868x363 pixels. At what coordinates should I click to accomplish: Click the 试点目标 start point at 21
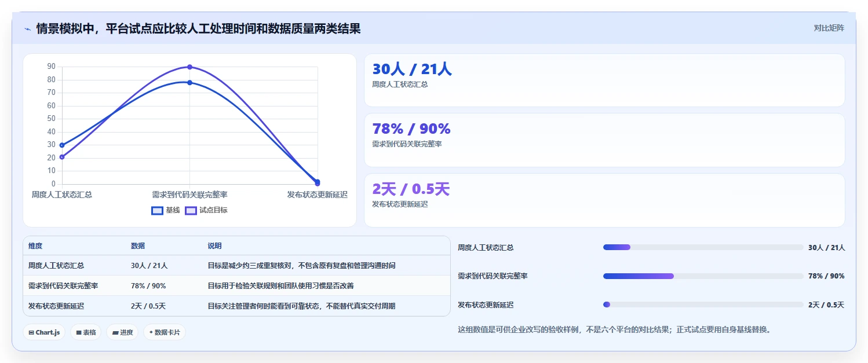[x=62, y=157]
